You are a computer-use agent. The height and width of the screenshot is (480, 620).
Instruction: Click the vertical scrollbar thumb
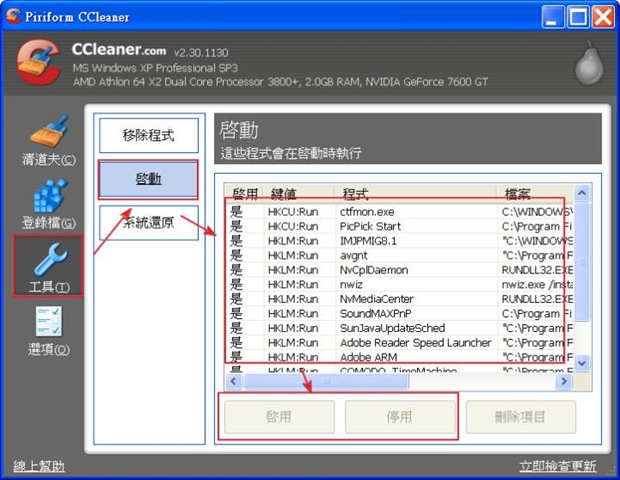click(x=582, y=262)
